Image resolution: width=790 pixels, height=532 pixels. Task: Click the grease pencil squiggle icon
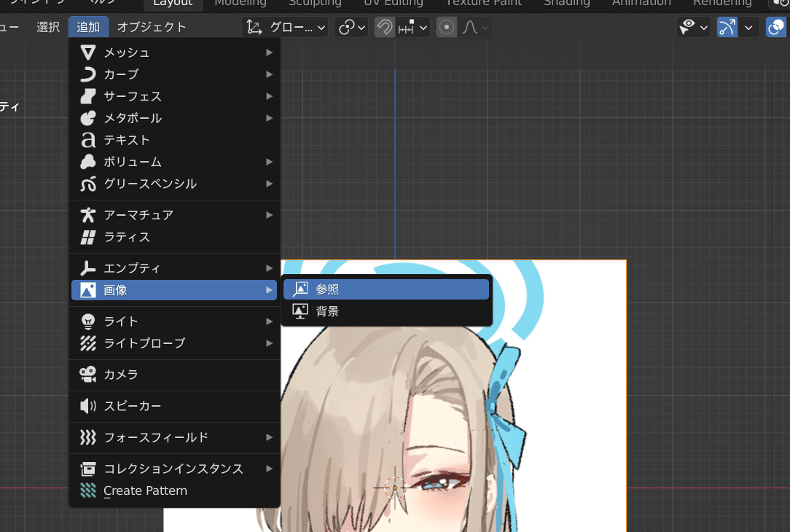pyautogui.click(x=88, y=184)
